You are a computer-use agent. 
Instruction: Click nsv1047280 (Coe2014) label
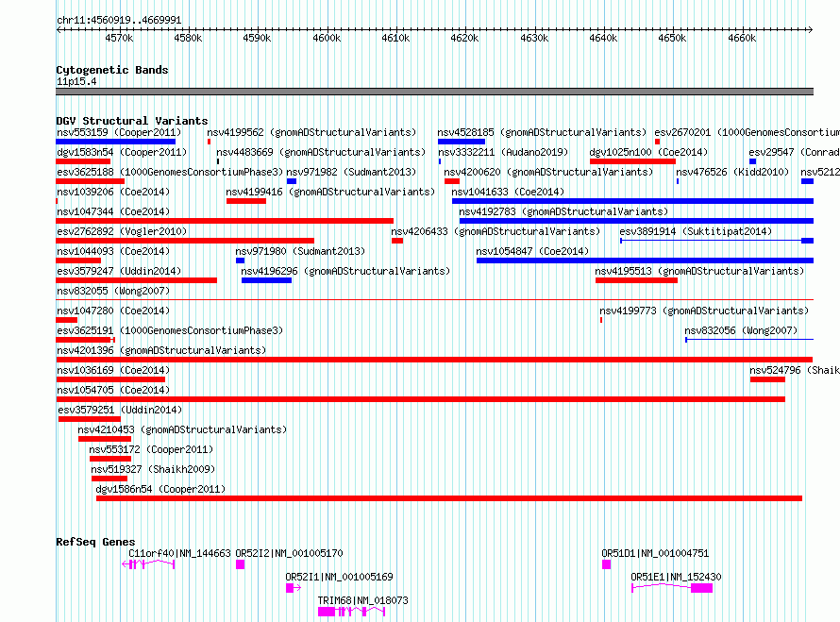coord(113,311)
